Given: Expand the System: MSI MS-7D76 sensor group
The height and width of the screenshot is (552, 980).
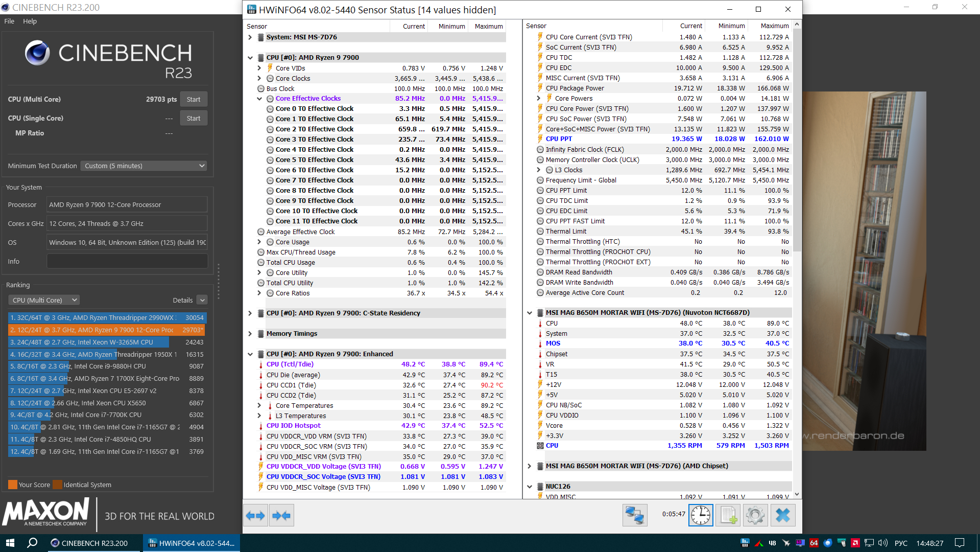Looking at the screenshot, I should pyautogui.click(x=250, y=37).
